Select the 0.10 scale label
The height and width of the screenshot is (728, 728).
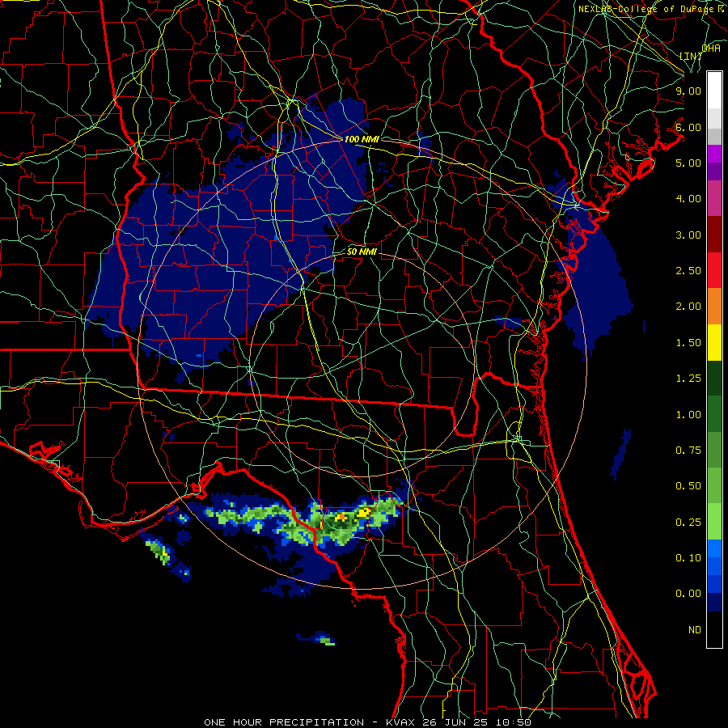688,558
